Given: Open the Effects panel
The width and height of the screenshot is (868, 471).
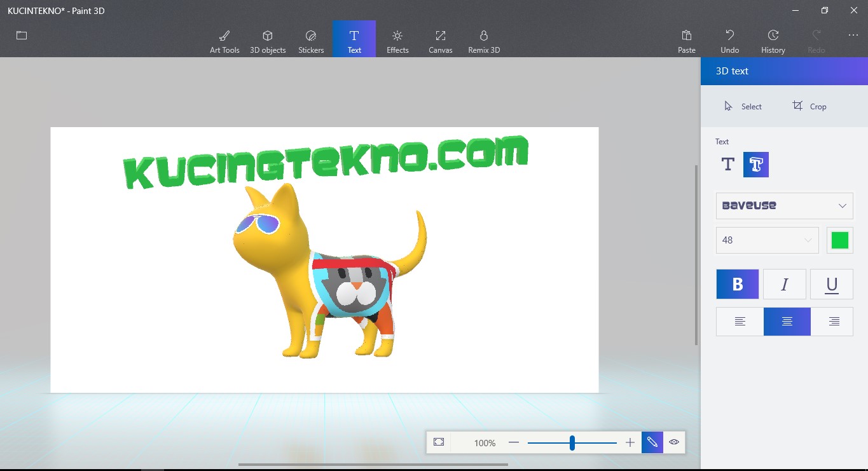Looking at the screenshot, I should [x=397, y=38].
